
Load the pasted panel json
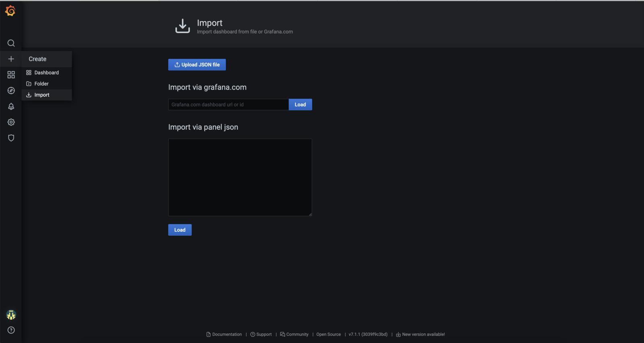pyautogui.click(x=180, y=230)
